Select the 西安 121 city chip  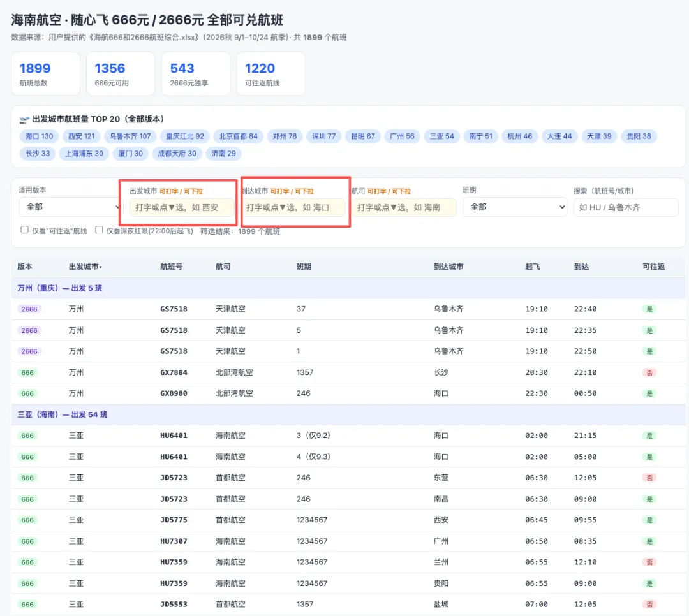click(x=81, y=136)
